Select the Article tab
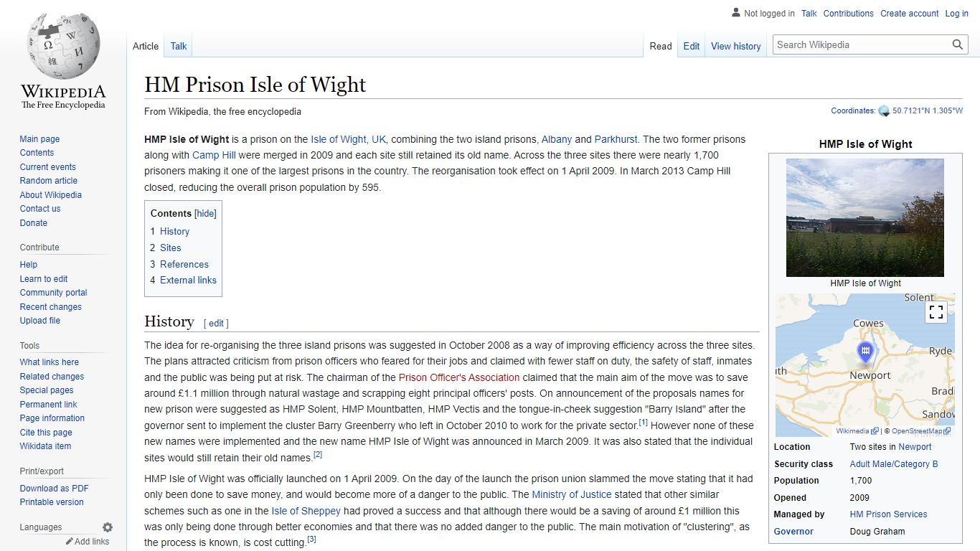Image resolution: width=980 pixels, height=551 pixels. tap(146, 46)
